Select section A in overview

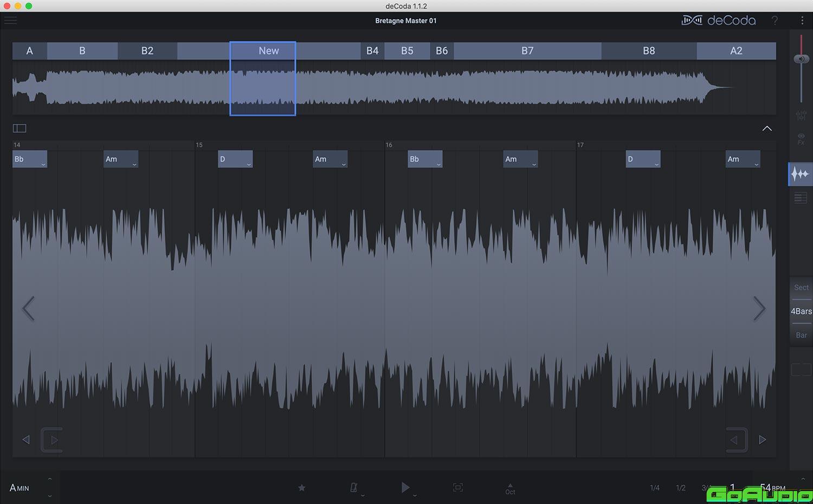(30, 51)
